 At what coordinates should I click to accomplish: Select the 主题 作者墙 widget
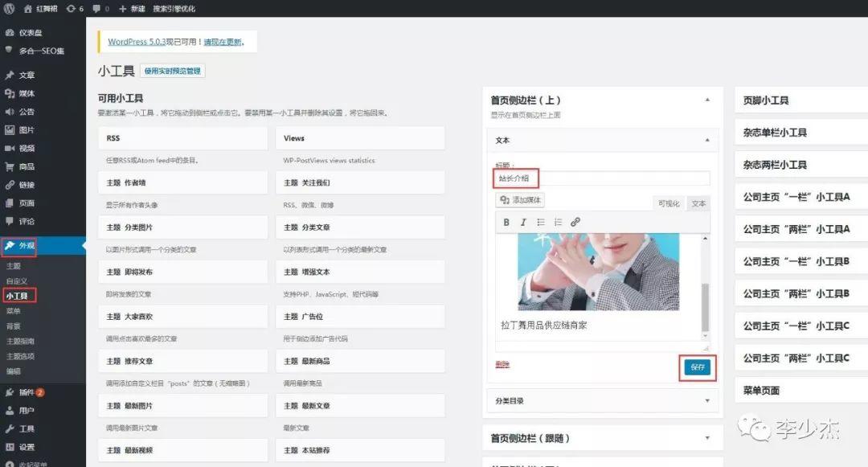(182, 182)
